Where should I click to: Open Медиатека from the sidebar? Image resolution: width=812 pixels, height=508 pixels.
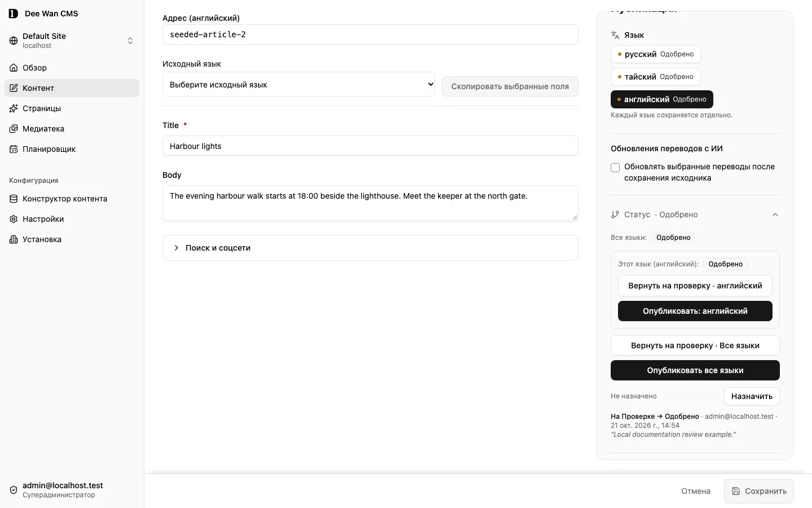click(72, 129)
